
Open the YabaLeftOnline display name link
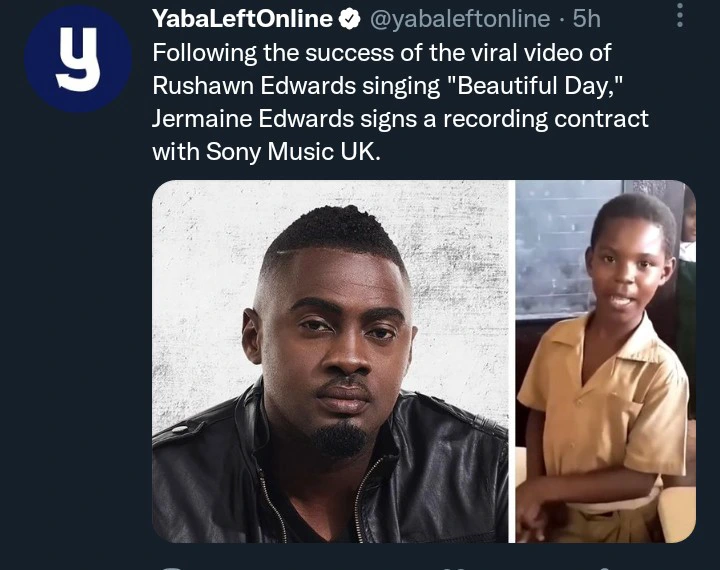(242, 19)
